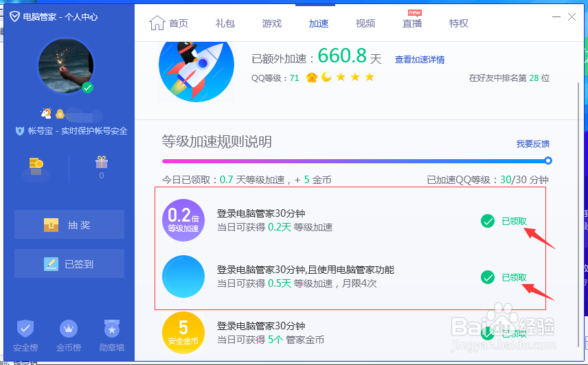
Task: Open 查看加速详情 link
Action: (420, 60)
